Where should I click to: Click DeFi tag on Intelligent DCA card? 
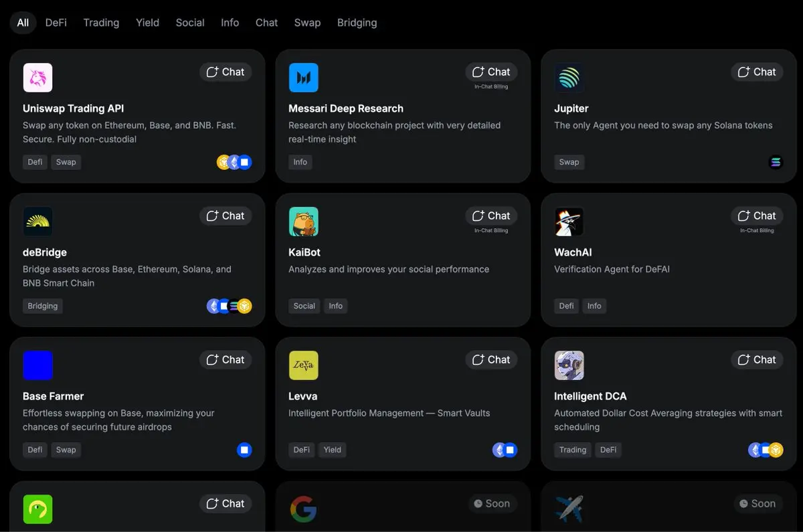(608, 450)
